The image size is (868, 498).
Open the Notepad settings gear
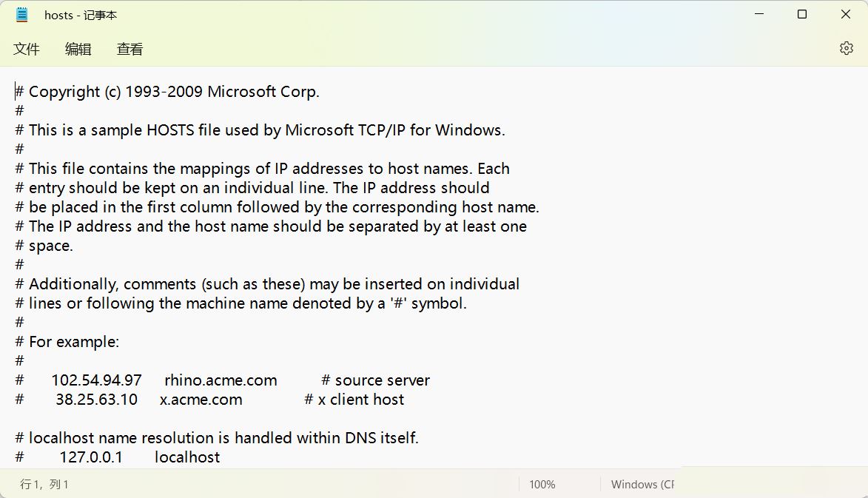[x=846, y=47]
